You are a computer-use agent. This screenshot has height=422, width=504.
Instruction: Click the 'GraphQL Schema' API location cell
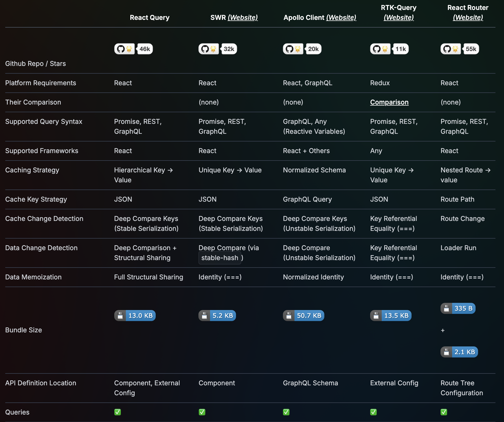click(x=311, y=383)
